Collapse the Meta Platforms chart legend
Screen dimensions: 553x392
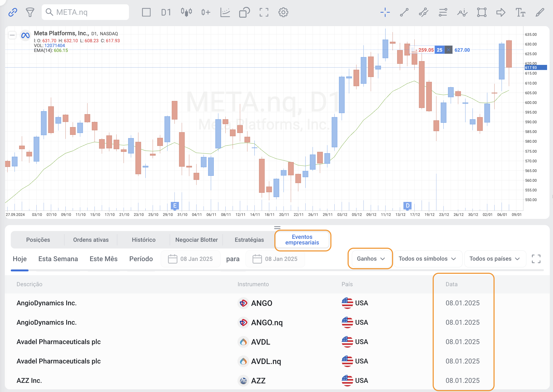[12, 35]
